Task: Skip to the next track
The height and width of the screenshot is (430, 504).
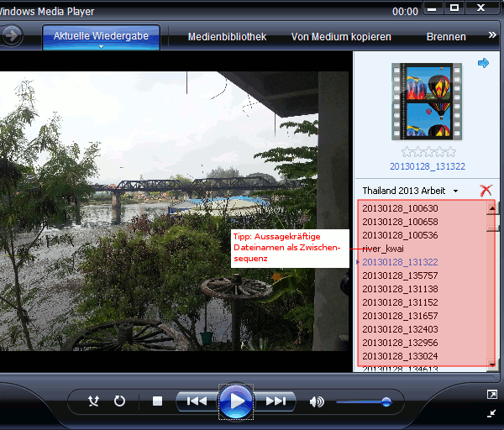Action: pyautogui.click(x=276, y=401)
